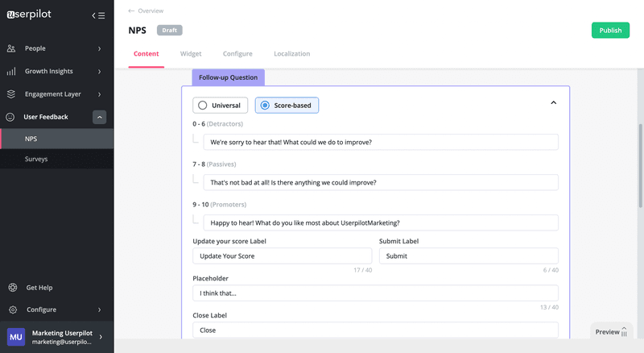Click the Detractors follow-up question field
Screen dimensions: 644x353
pyautogui.click(x=381, y=142)
